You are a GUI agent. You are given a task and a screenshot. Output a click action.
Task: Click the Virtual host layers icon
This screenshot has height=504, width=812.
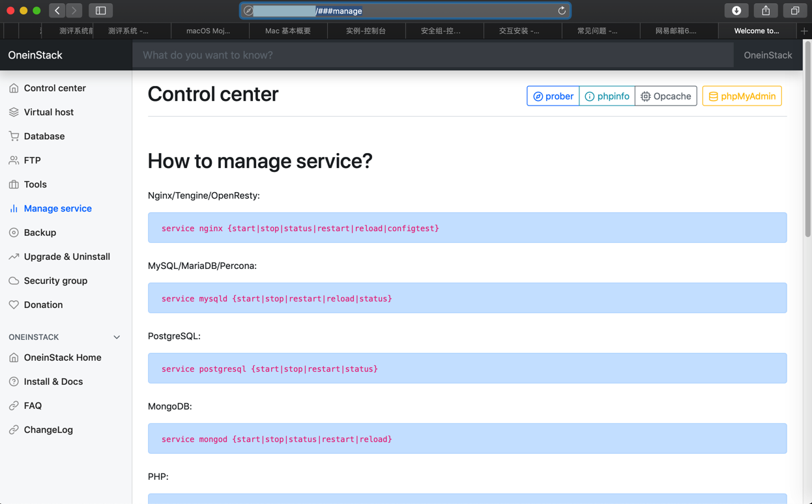pyautogui.click(x=14, y=112)
